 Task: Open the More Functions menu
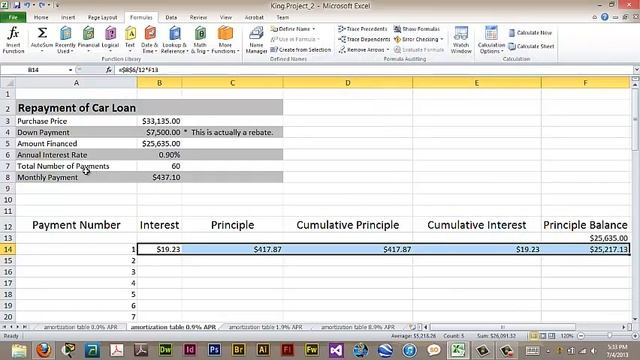click(225, 40)
